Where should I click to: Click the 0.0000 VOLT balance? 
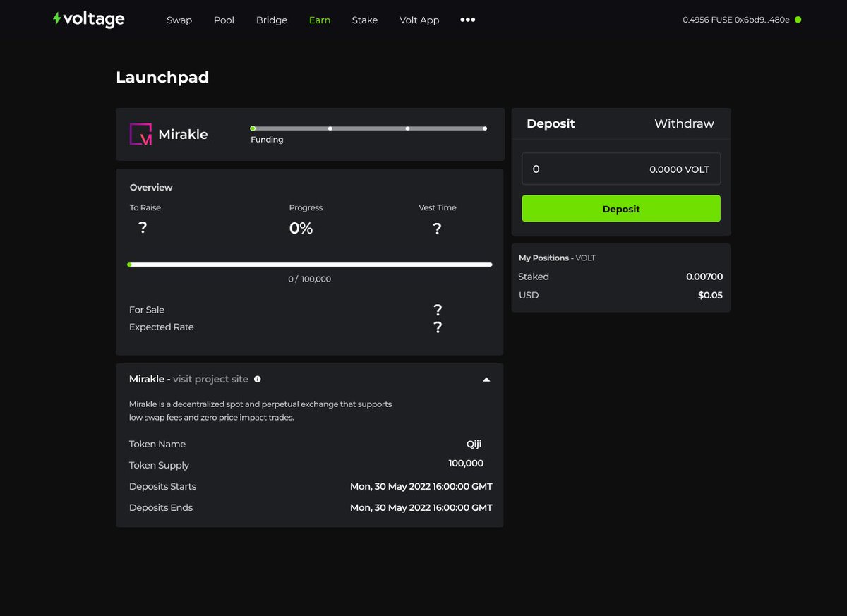(x=679, y=169)
